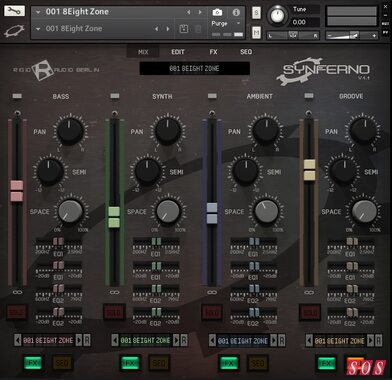This screenshot has height=380, width=392.
Task: Solo the Synth channel
Action: (114, 312)
